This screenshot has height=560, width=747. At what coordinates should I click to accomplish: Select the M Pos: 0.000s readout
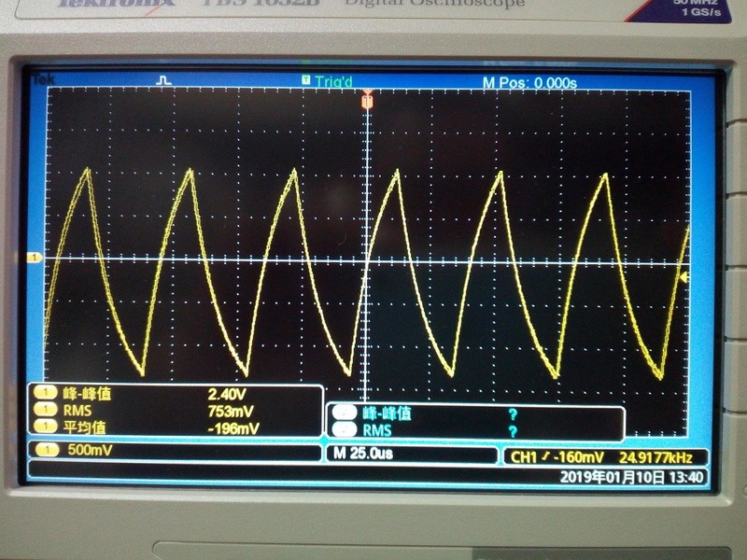[x=529, y=83]
